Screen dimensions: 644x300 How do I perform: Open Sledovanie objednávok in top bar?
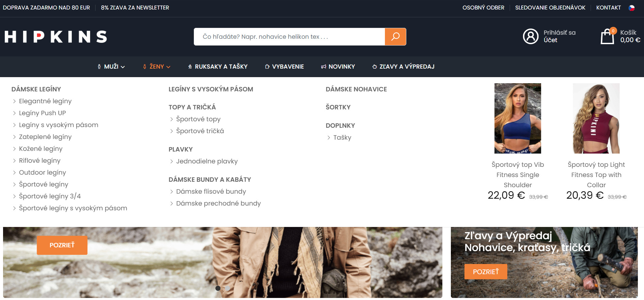[550, 8]
